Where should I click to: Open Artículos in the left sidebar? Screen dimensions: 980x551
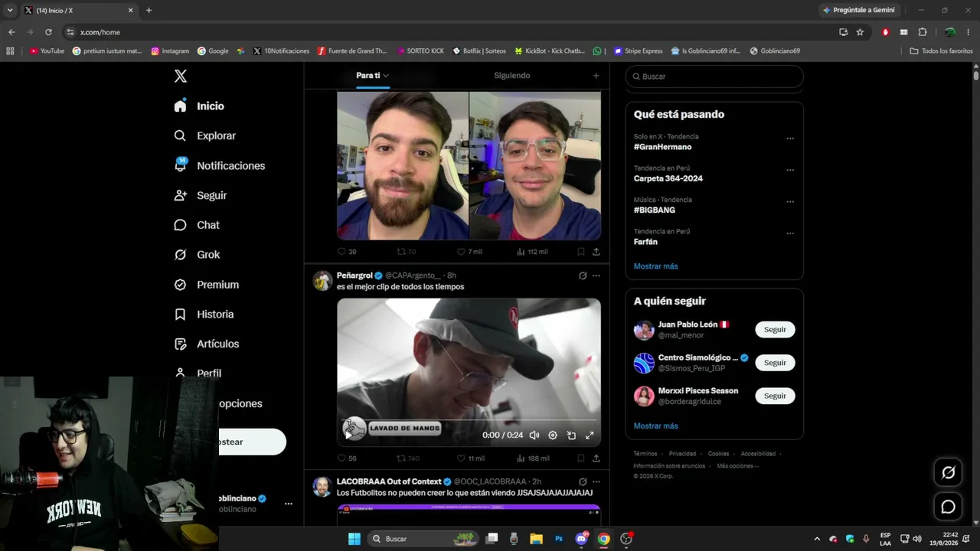point(207,344)
